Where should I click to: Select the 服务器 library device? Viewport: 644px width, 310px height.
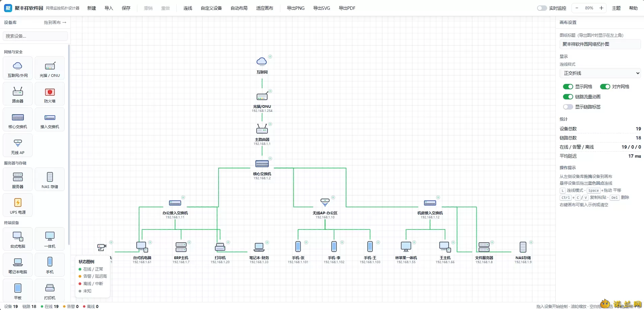pos(18,179)
